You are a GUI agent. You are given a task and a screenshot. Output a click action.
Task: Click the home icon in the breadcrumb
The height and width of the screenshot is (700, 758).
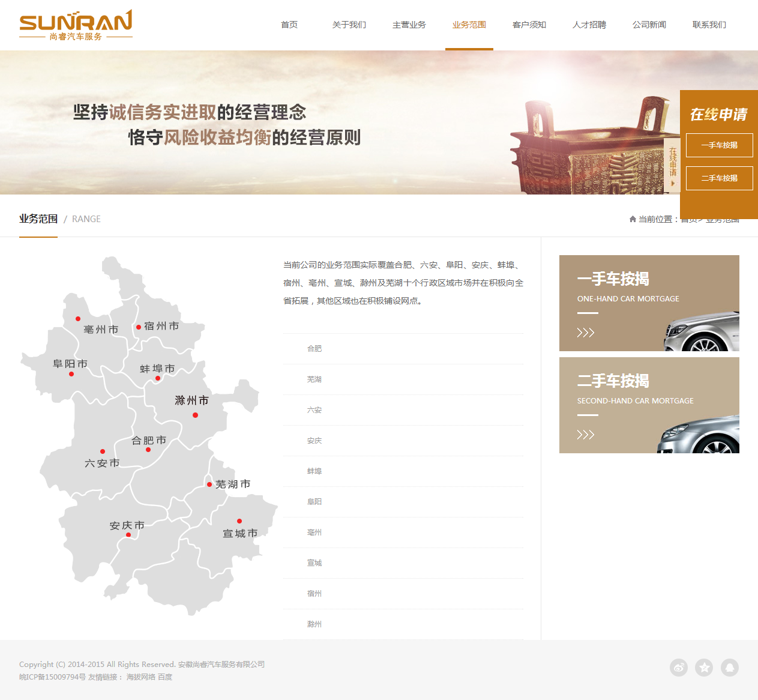[633, 219]
